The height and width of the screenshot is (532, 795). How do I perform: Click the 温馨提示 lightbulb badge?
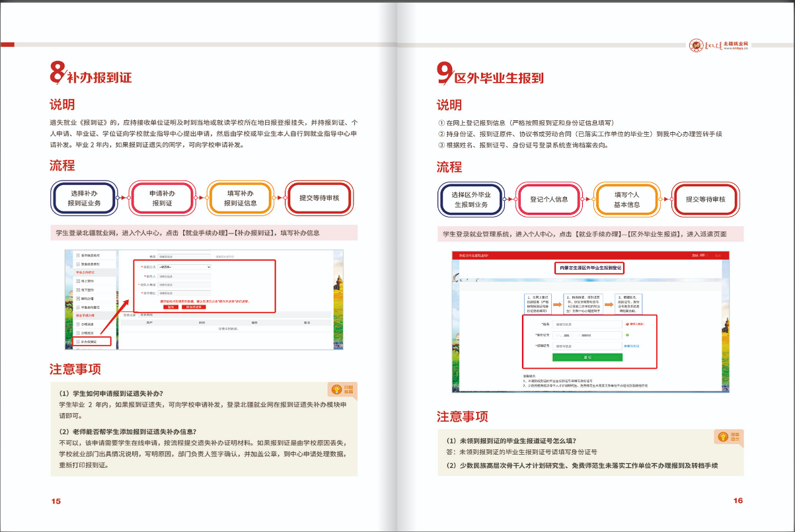(x=728, y=436)
